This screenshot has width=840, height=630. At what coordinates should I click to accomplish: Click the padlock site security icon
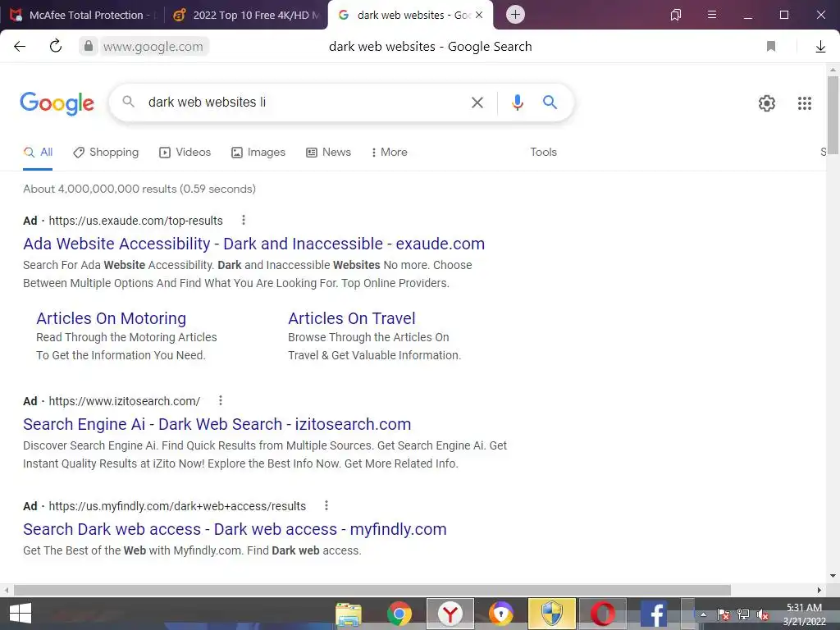pyautogui.click(x=89, y=46)
